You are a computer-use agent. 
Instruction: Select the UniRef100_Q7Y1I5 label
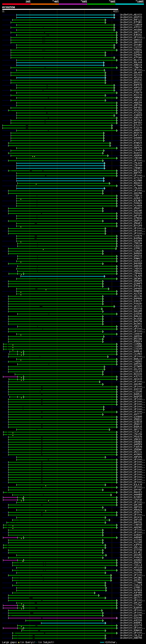click(x=131, y=178)
